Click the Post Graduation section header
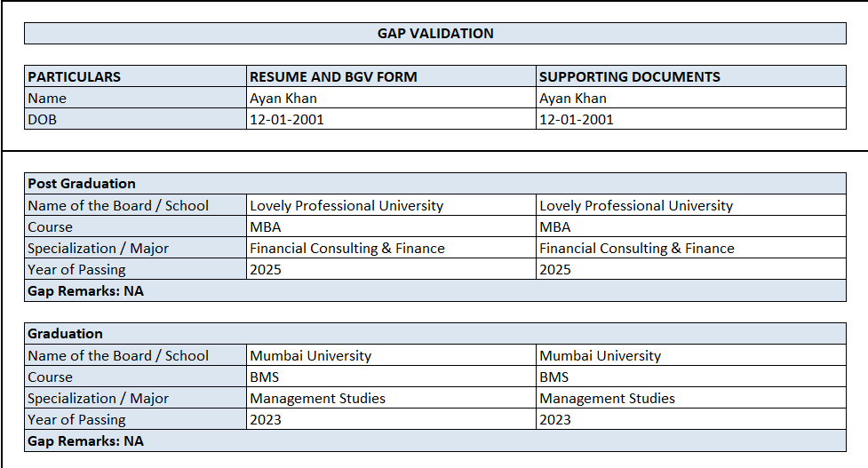This screenshot has width=868, height=468. (x=82, y=184)
